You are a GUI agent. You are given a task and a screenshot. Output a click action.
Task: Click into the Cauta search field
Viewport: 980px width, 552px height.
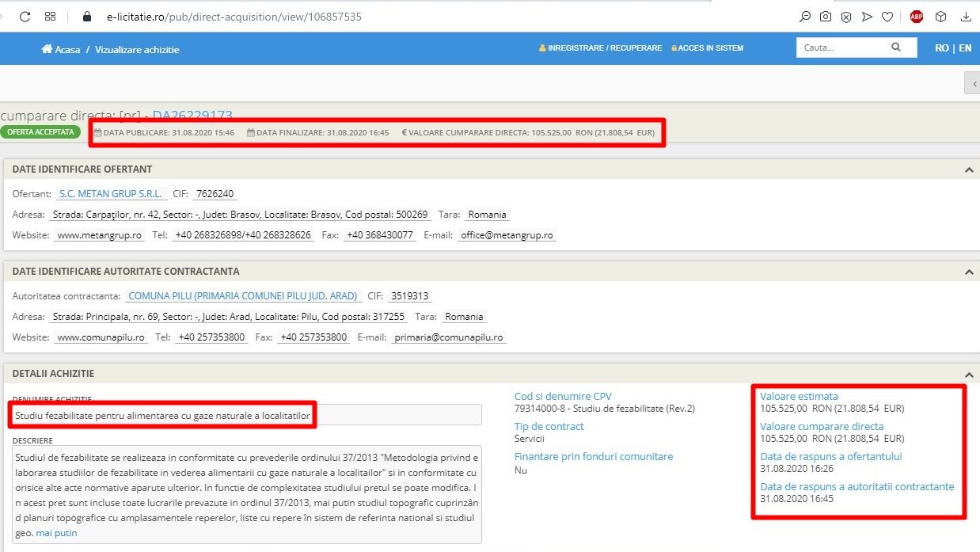click(x=843, y=48)
